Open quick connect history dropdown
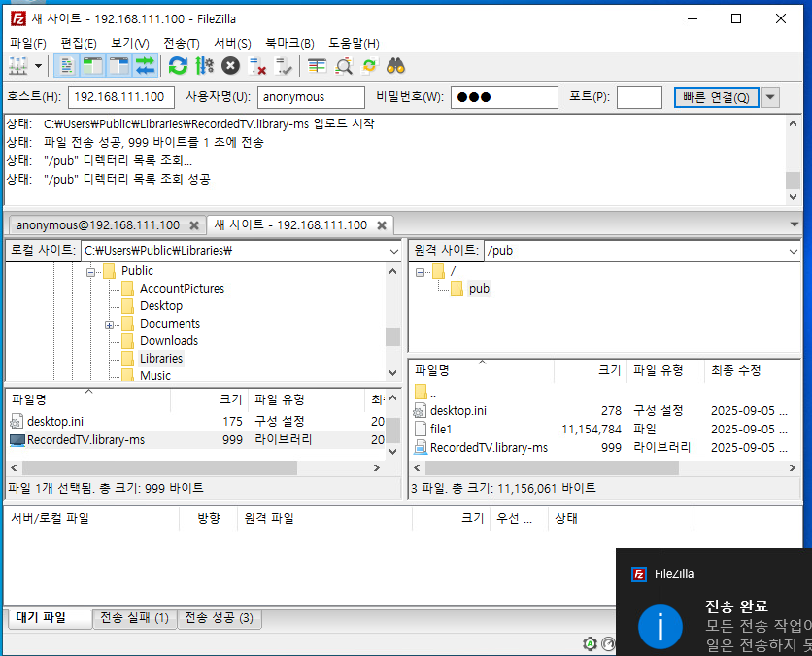Image resolution: width=812 pixels, height=656 pixels. pyautogui.click(x=770, y=97)
